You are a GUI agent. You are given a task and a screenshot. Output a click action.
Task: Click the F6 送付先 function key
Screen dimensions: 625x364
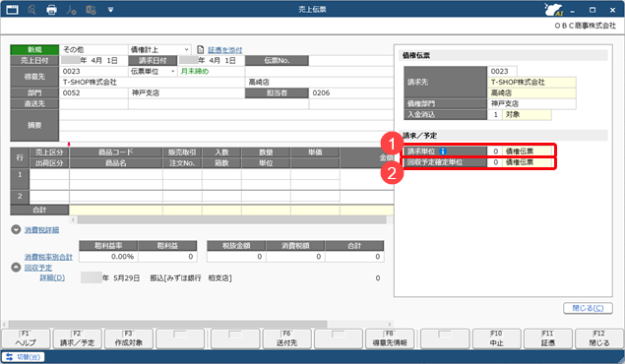287,338
